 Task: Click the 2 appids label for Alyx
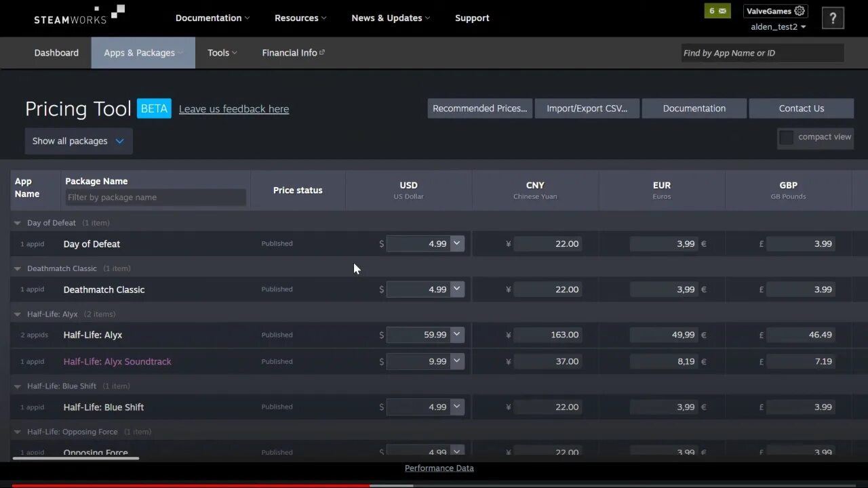tap(34, 335)
